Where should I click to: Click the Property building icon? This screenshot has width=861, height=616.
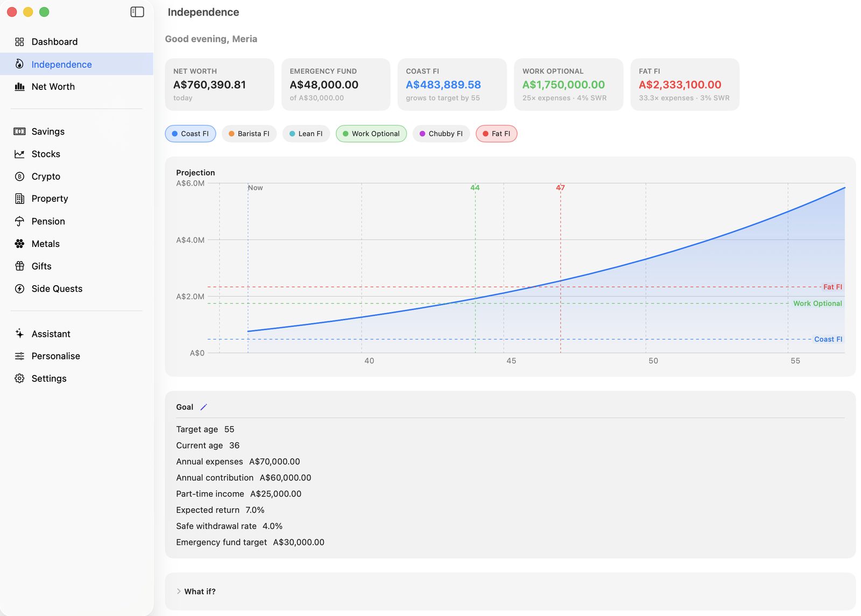(19, 199)
